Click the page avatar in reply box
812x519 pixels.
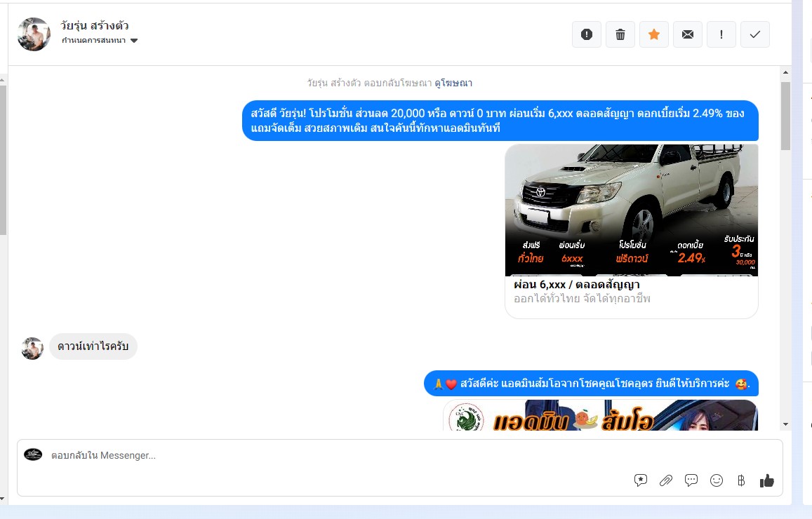click(x=33, y=455)
